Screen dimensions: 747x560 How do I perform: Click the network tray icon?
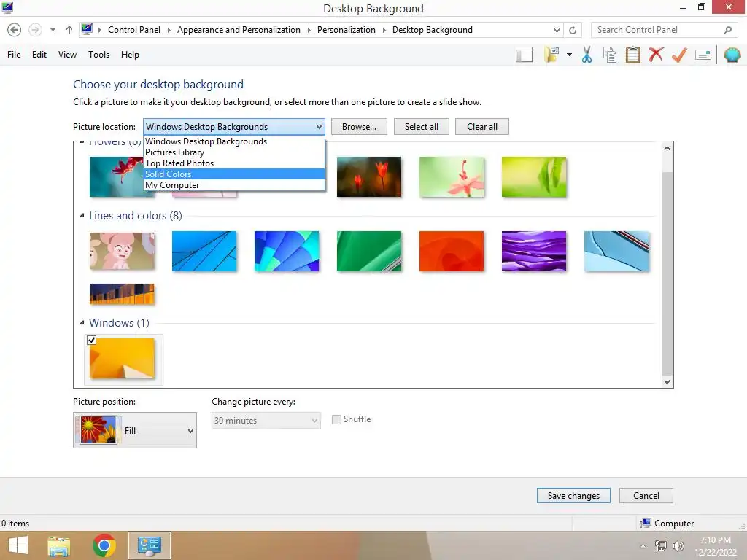click(x=661, y=546)
